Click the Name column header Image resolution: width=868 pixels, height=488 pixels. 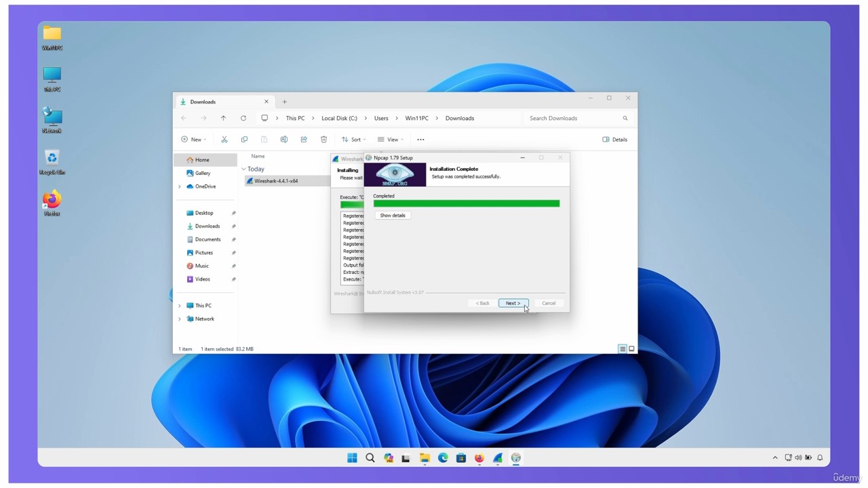point(258,156)
